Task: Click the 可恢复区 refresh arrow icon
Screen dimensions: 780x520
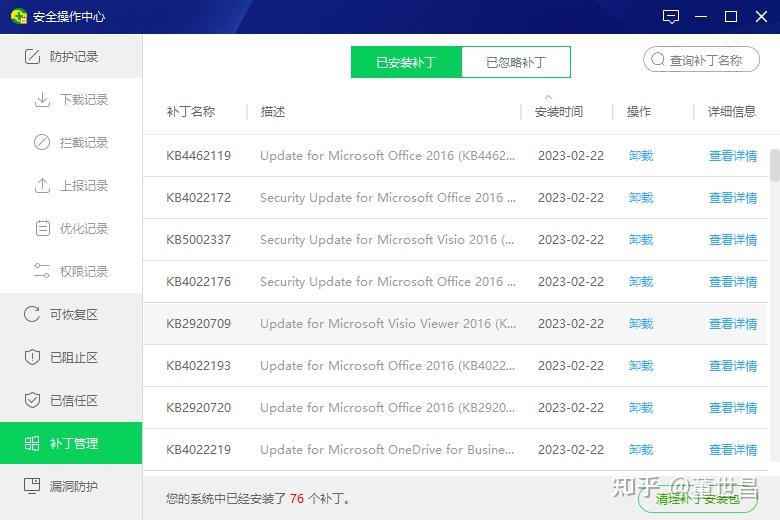Action: [x=32, y=314]
